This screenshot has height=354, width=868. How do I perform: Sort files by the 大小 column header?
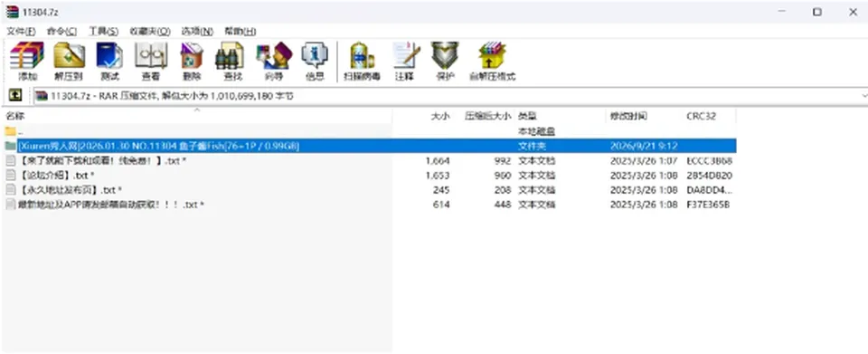423,116
